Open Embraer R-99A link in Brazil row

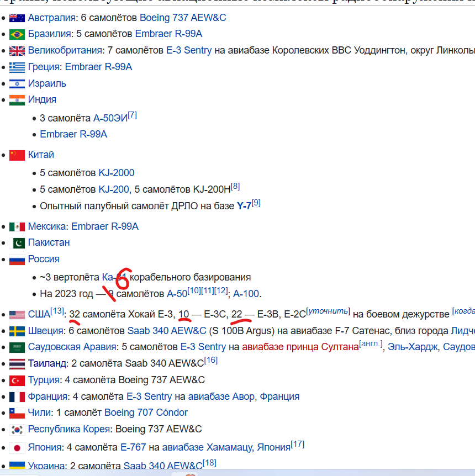(168, 34)
